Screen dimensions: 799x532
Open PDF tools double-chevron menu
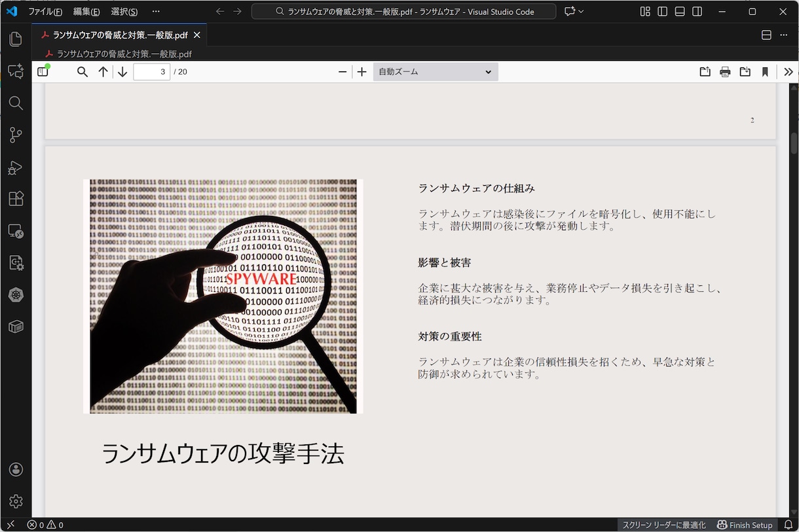788,72
